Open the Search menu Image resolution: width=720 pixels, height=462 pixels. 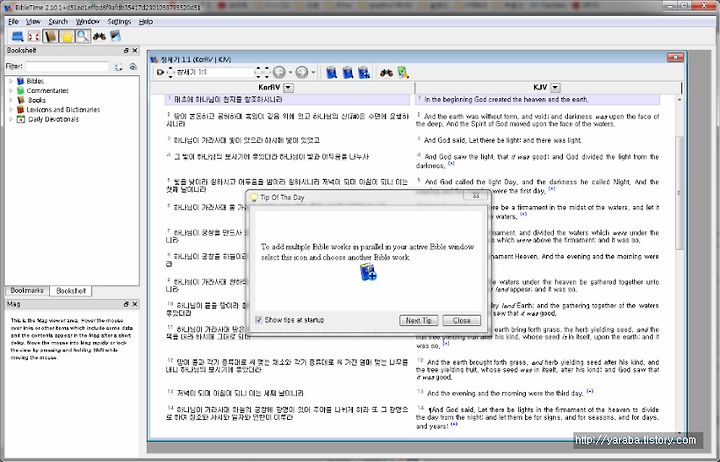[x=58, y=22]
